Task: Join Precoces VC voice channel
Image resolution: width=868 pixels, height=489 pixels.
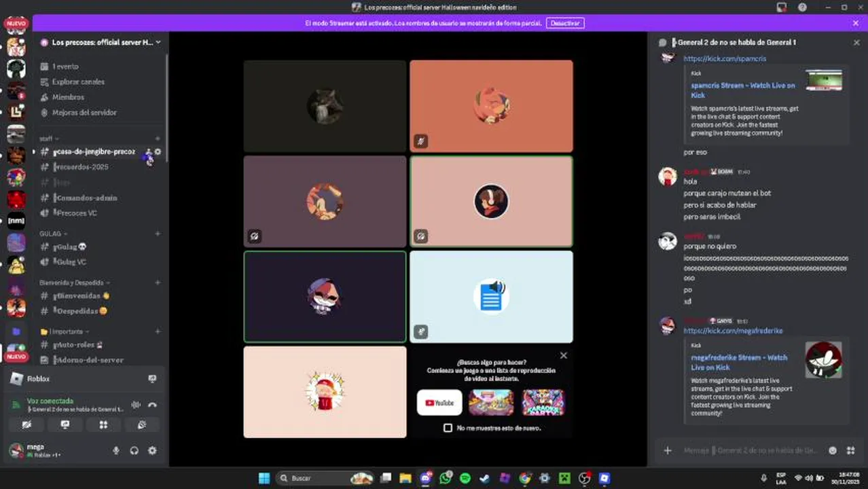Action: (75, 213)
